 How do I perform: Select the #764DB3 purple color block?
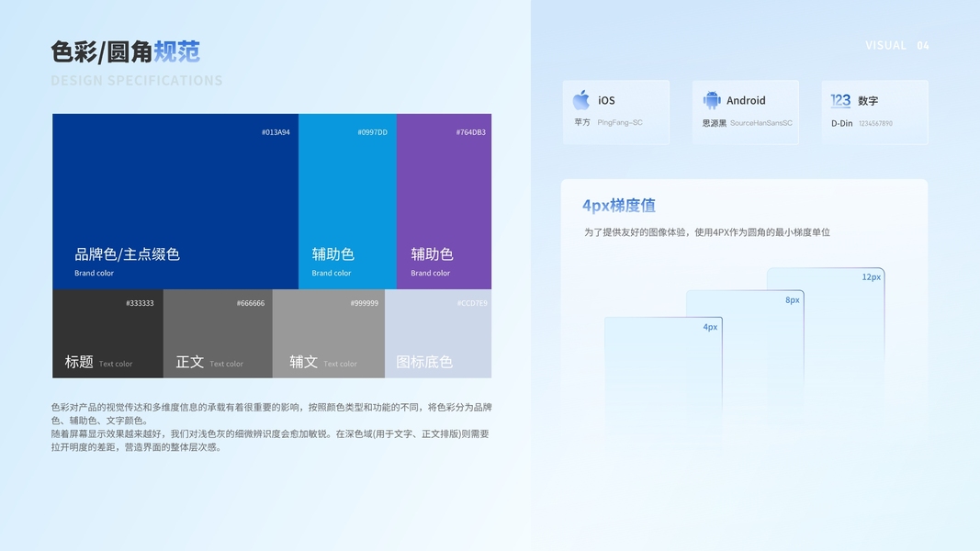pyautogui.click(x=445, y=201)
